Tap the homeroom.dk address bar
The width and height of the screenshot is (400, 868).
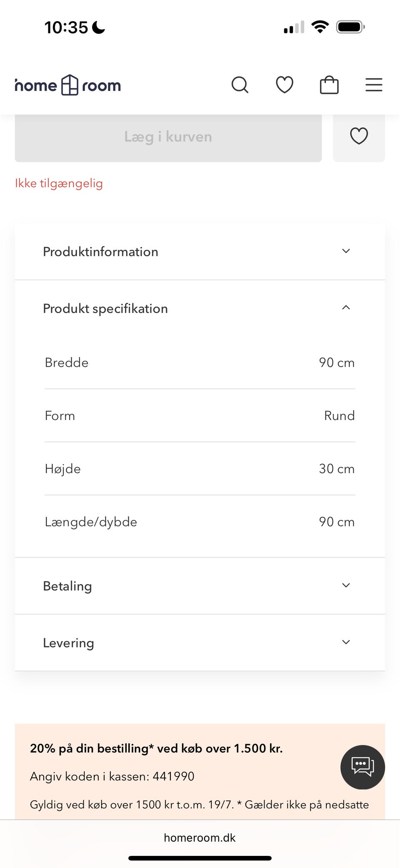[200, 838]
